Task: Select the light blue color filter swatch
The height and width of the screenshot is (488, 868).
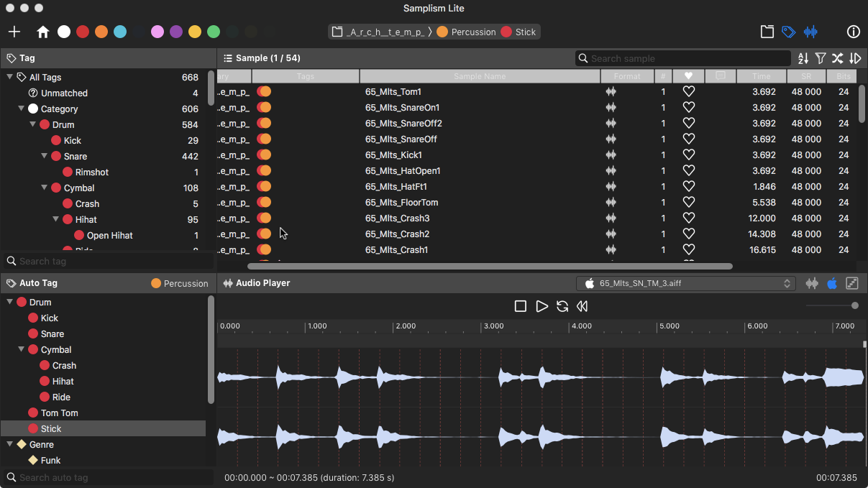Action: pyautogui.click(x=120, y=32)
